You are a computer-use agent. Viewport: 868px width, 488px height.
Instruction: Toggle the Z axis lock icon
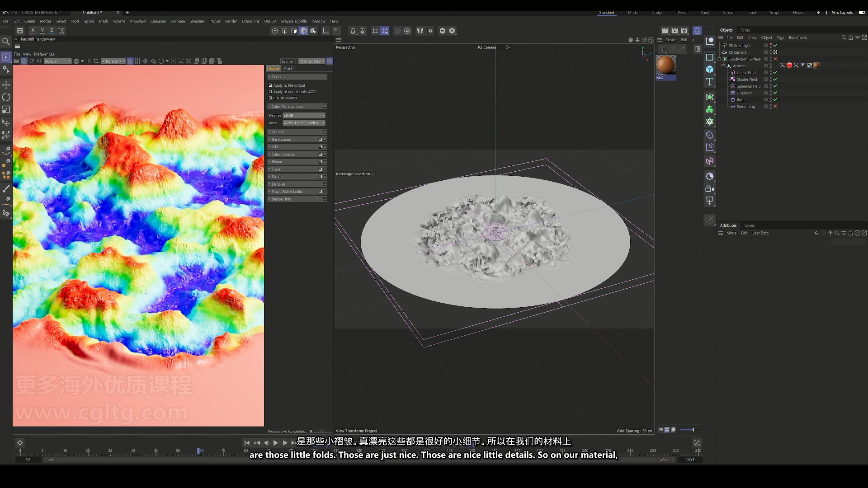(52, 31)
